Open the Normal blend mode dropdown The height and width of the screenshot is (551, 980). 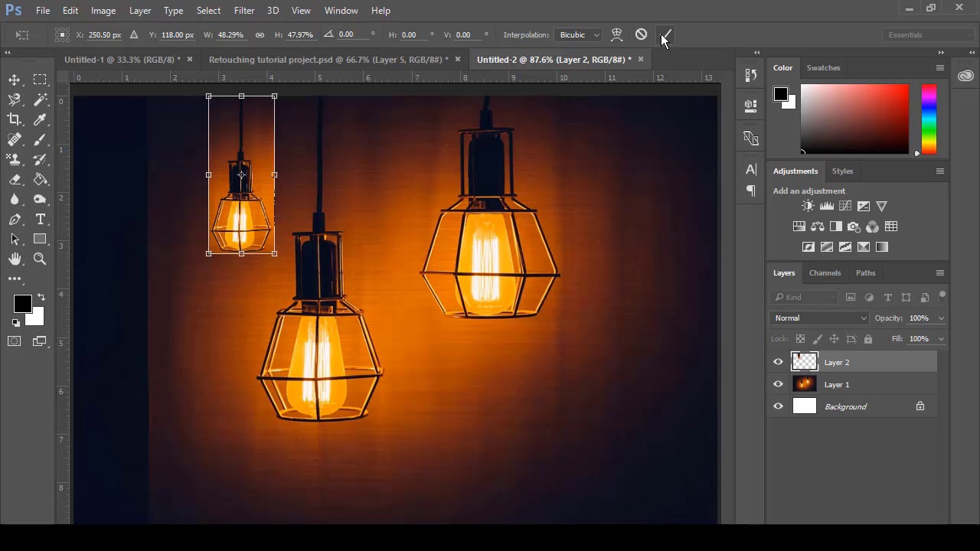pyautogui.click(x=819, y=318)
